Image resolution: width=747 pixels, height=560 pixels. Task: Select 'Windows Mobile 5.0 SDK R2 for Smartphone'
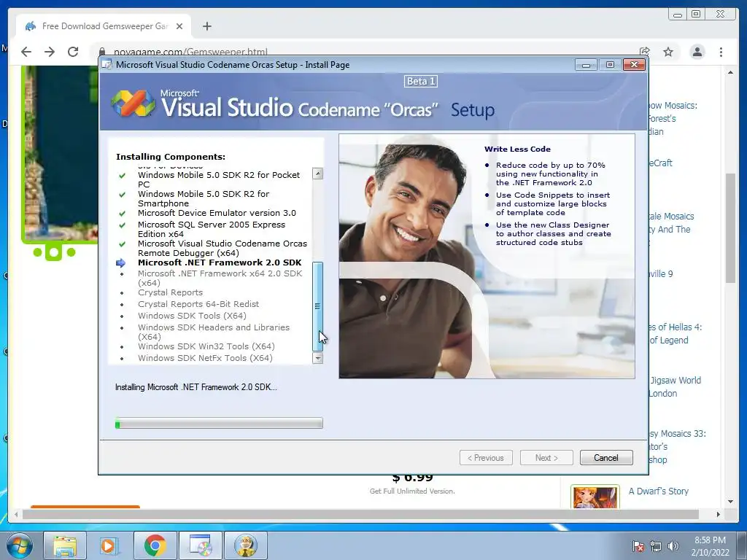coord(204,198)
